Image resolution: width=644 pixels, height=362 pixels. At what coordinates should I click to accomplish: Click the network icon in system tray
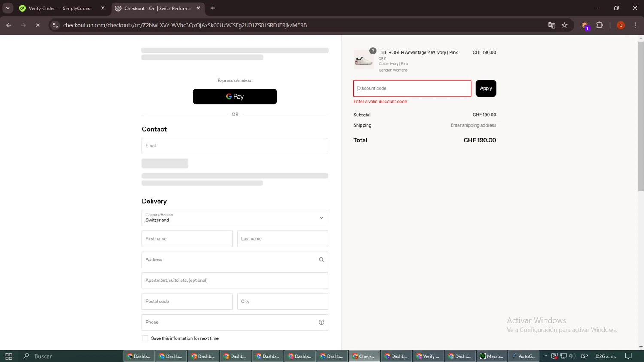point(563,356)
